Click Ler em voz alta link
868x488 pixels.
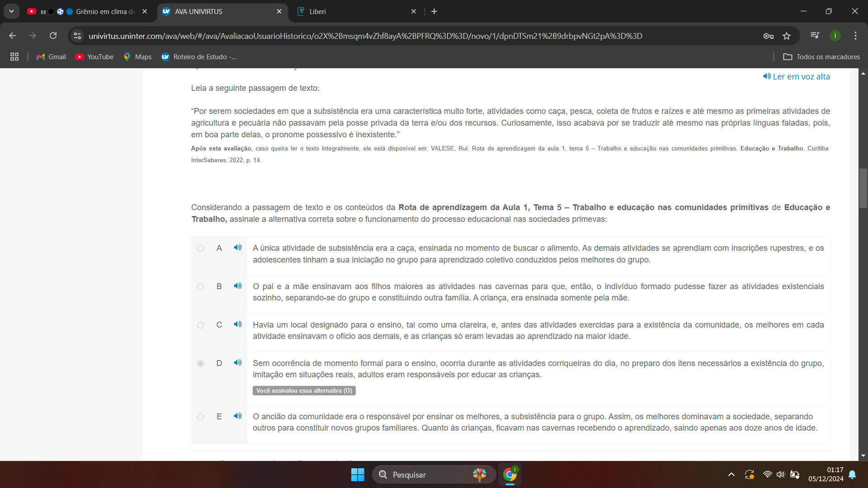pos(797,76)
